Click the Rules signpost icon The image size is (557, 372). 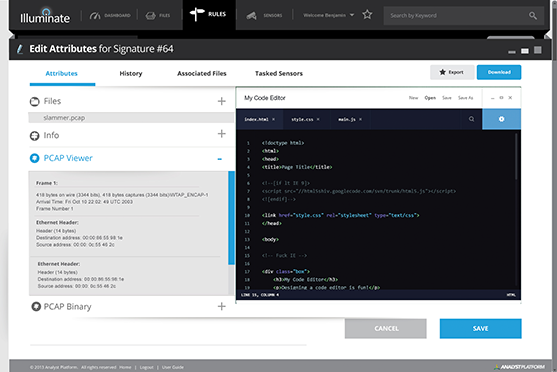(197, 15)
